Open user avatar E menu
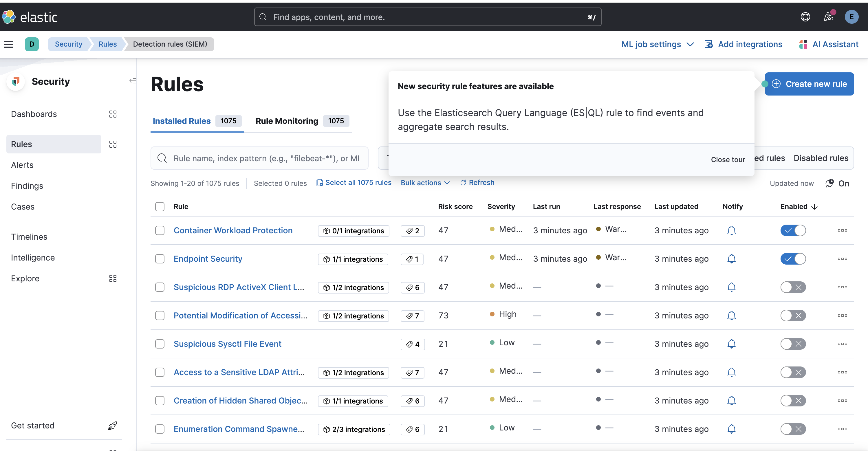 tap(851, 17)
